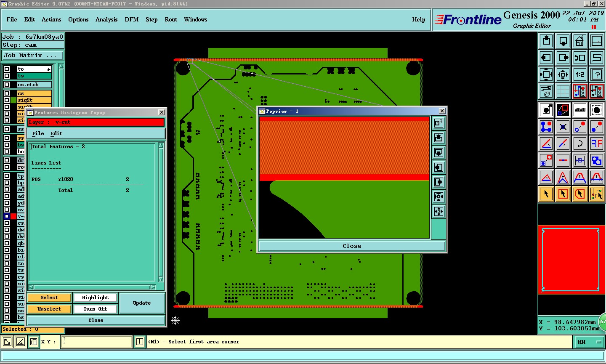This screenshot has height=364, width=606.
Task: Select the octagon feature selection icon
Action: [597, 110]
